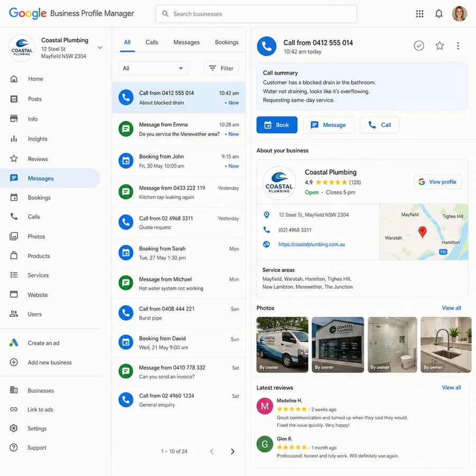Click the Info storefront icon
This screenshot has width=476, height=476.
(14, 118)
